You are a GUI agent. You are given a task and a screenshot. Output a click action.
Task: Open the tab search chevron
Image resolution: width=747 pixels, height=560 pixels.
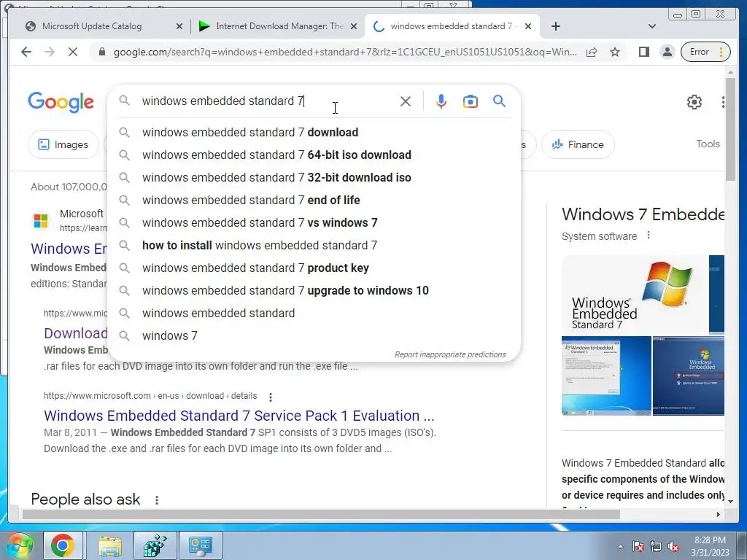click(652, 26)
